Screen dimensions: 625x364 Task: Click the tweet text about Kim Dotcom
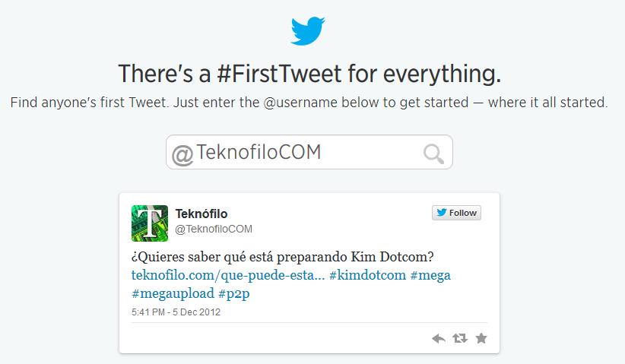(282, 258)
